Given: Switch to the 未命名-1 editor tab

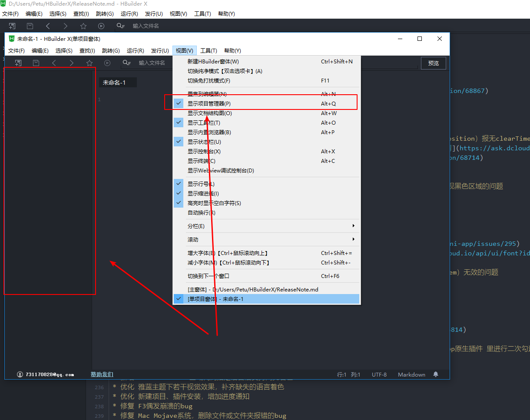Looking at the screenshot, I should (x=118, y=83).
